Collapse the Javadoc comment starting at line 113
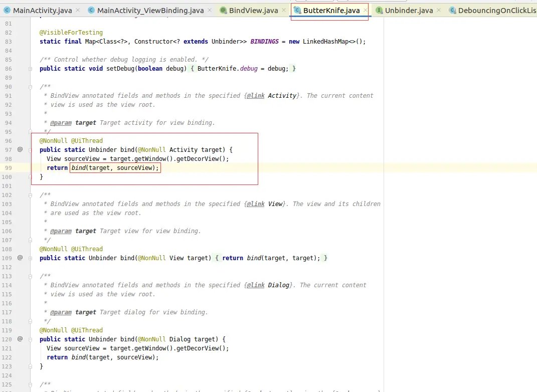This screenshot has height=392, width=537. pyautogui.click(x=30, y=276)
